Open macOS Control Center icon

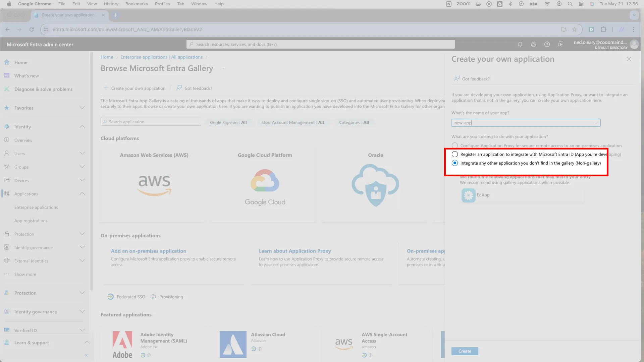[x=581, y=4]
